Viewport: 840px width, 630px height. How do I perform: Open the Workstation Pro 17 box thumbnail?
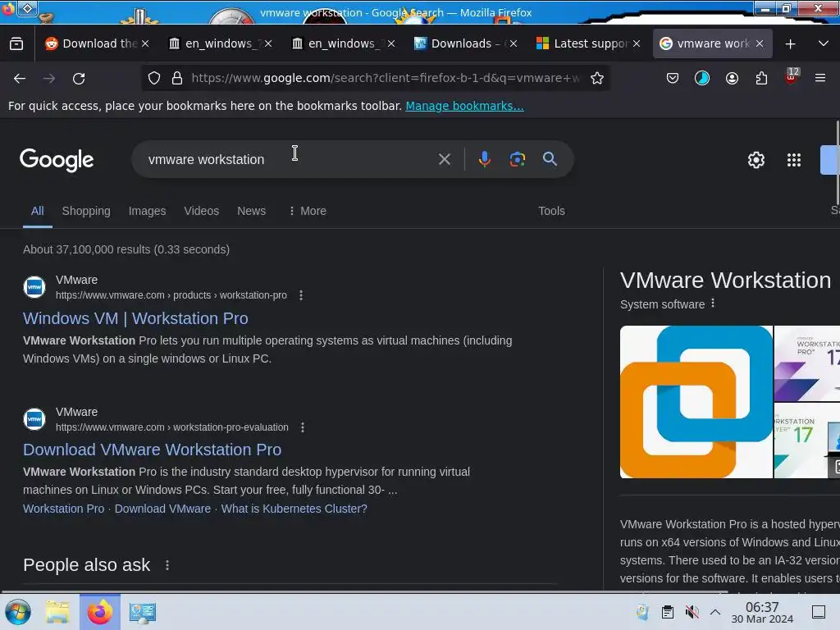click(x=807, y=363)
